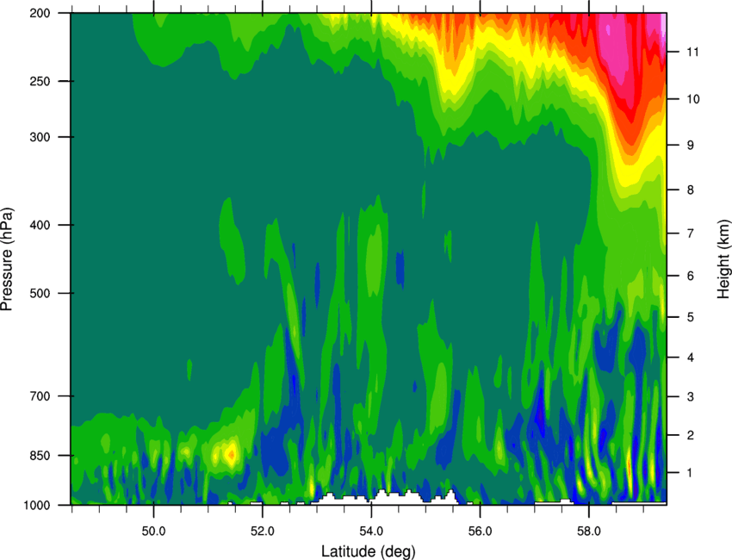
Task: Select the 700 pressure tick label
Action: click(x=40, y=396)
